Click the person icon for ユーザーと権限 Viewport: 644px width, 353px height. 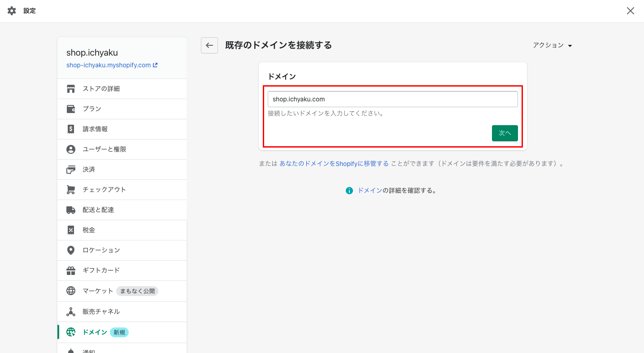click(x=71, y=149)
